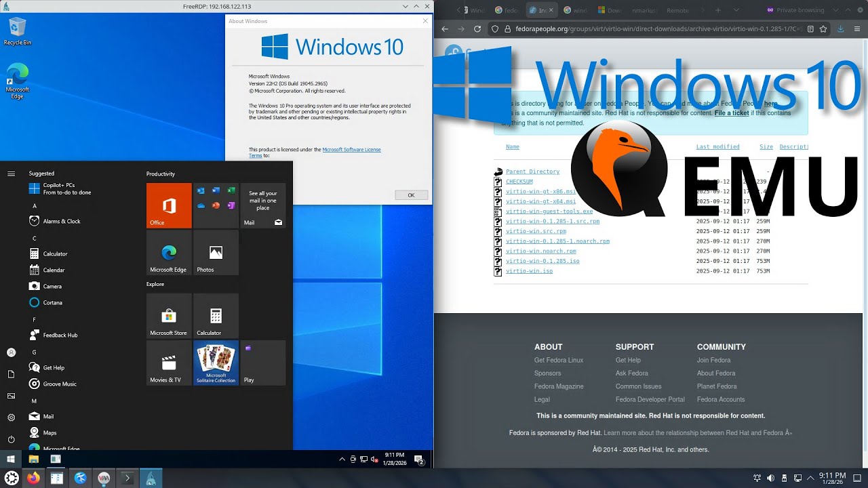Go back in Firefox
The image size is (868, 488).
444,29
